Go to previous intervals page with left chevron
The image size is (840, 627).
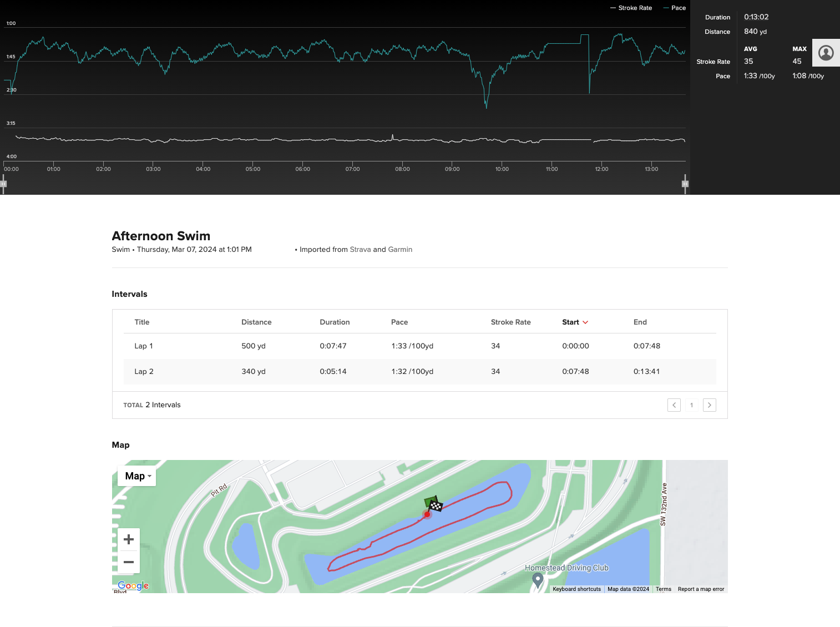point(674,405)
